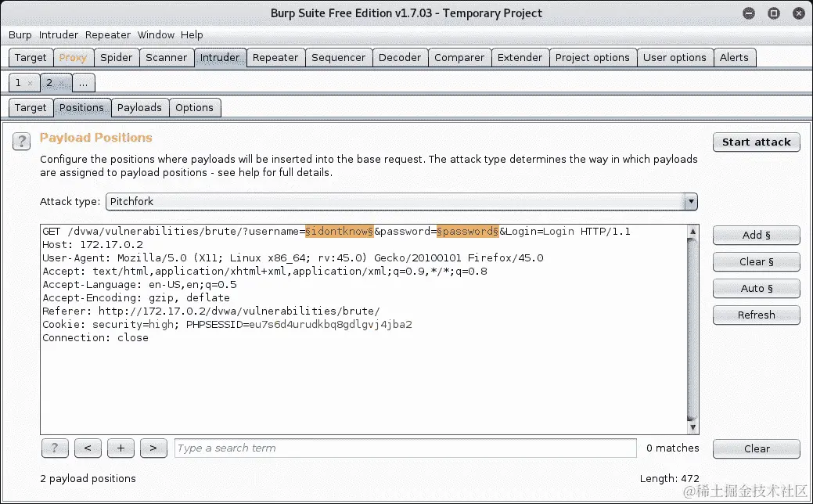Open the Project options tab

pyautogui.click(x=592, y=58)
